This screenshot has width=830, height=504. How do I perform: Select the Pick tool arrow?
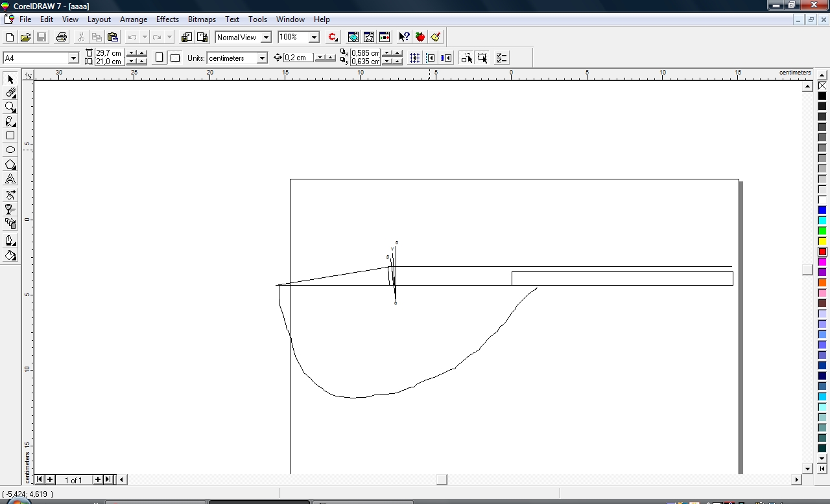pyautogui.click(x=10, y=79)
